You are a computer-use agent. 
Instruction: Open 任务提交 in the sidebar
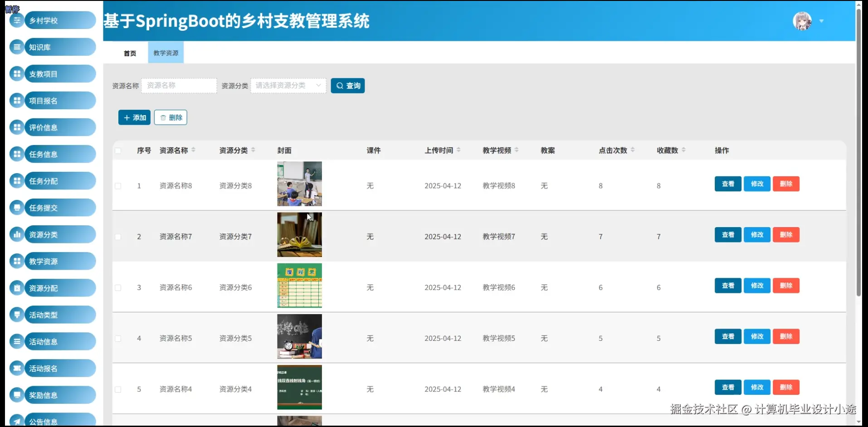tap(60, 208)
